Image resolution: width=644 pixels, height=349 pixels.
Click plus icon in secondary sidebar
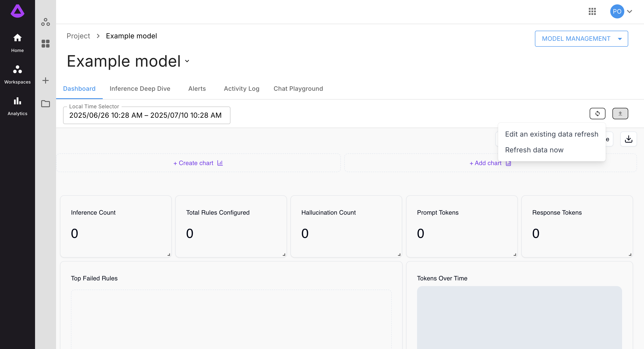point(46,80)
